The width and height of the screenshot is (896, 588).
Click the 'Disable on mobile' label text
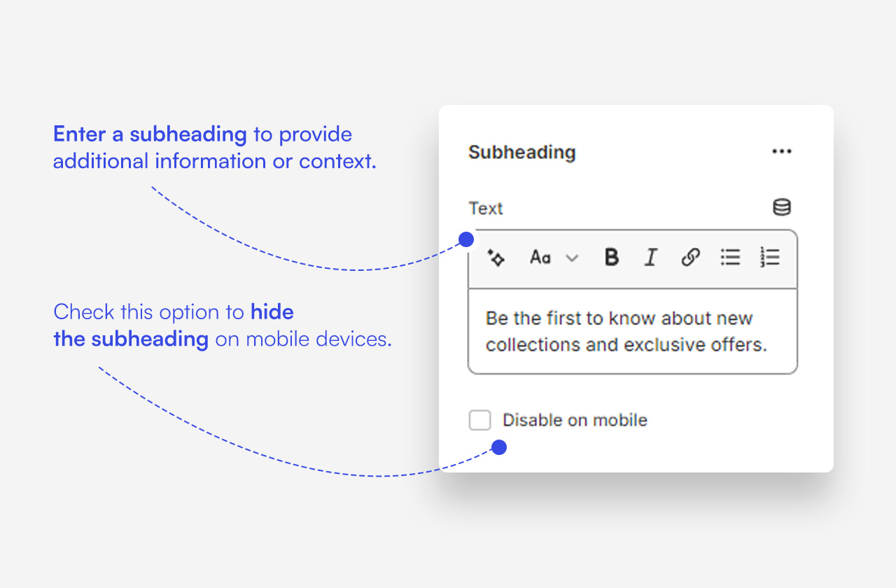pos(575,420)
